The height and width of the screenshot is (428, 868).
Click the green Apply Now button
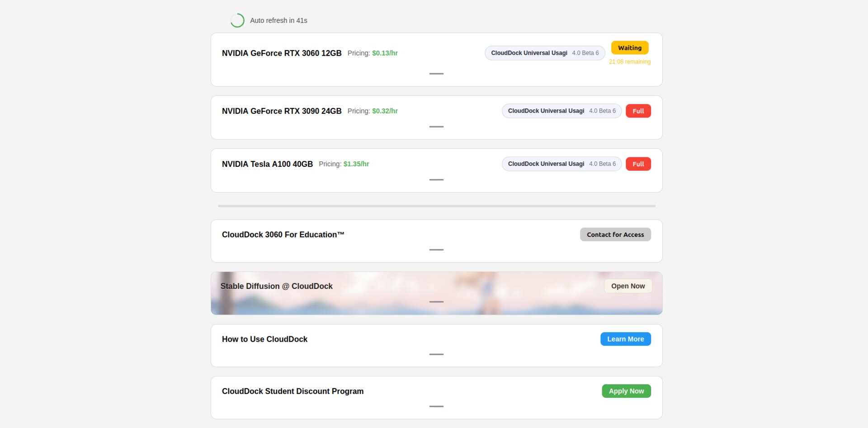click(626, 391)
